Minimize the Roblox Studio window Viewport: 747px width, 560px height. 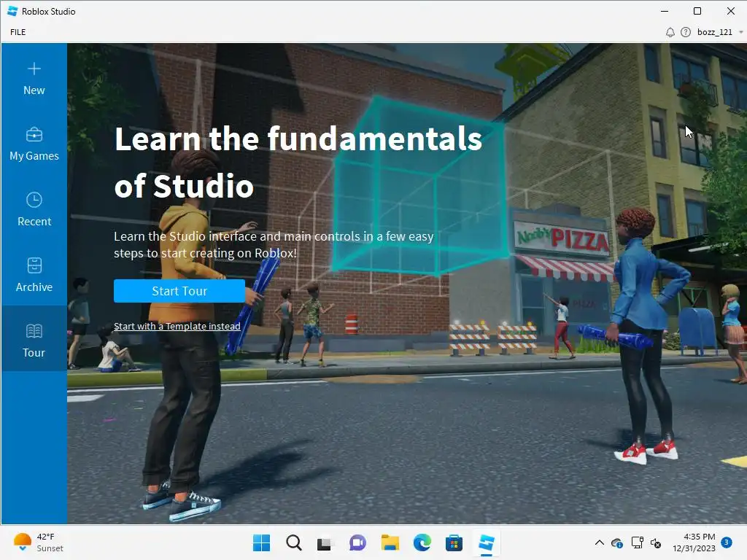click(665, 11)
